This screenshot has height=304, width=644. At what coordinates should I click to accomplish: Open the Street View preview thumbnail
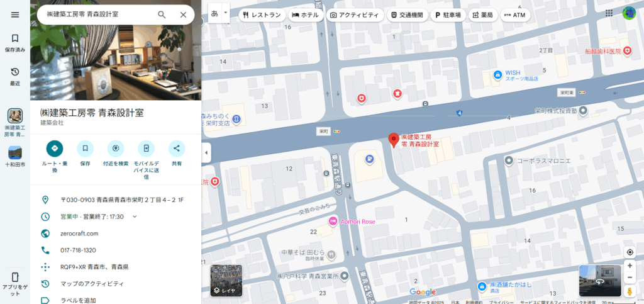pos(600,281)
